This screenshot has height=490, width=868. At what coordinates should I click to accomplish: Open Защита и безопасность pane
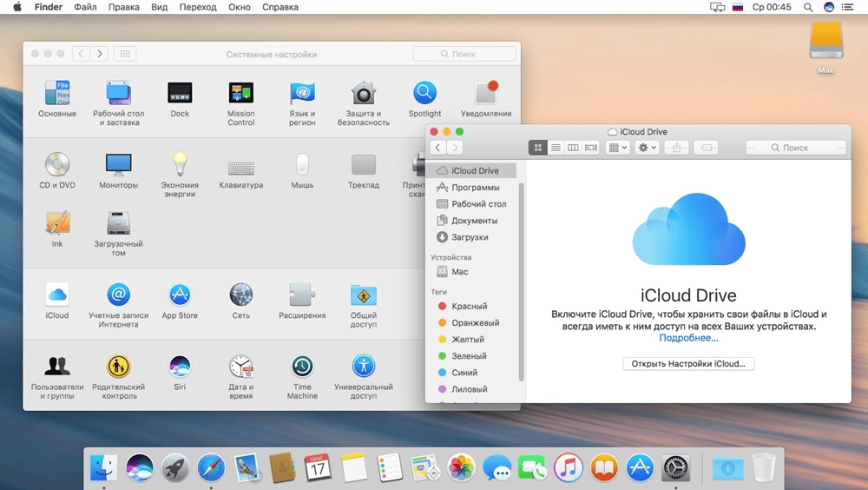tap(364, 103)
